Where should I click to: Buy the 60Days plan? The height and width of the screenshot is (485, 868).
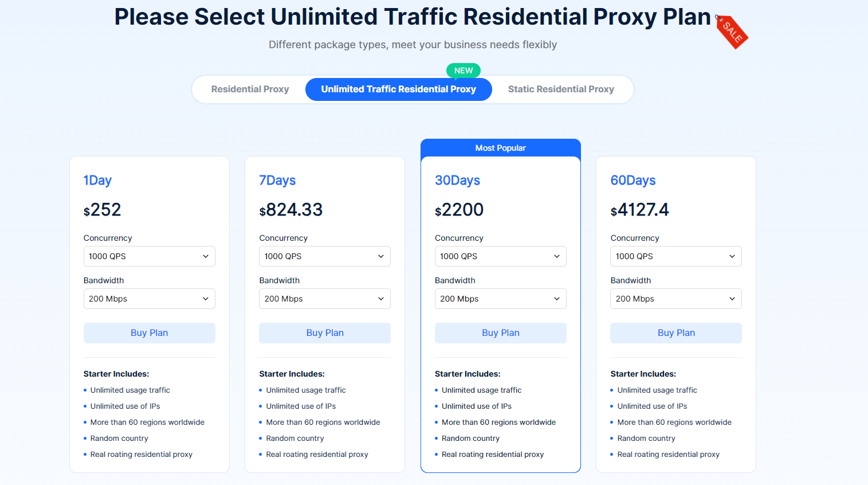click(676, 333)
